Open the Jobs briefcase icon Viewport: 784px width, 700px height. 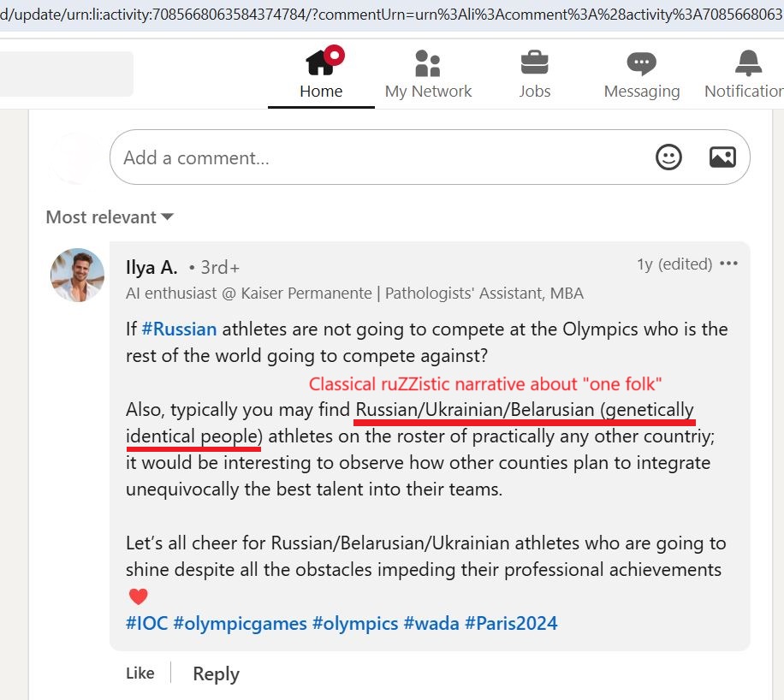point(534,62)
